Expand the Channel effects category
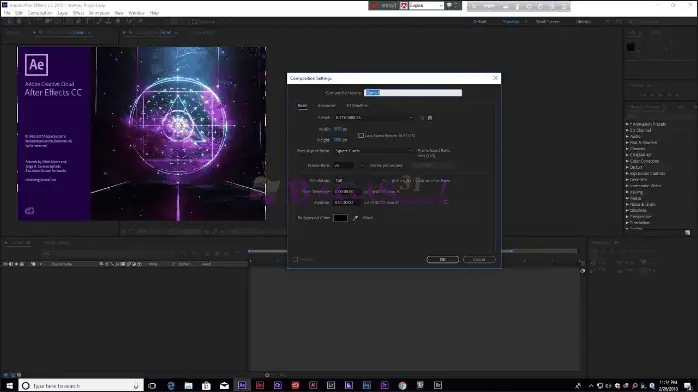 pyautogui.click(x=627, y=149)
